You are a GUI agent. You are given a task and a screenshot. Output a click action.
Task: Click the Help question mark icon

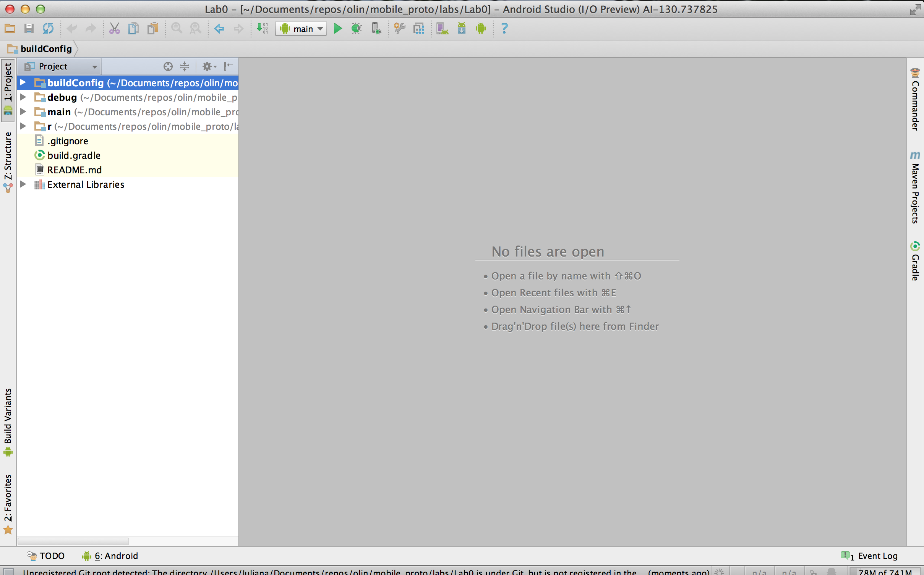point(504,29)
